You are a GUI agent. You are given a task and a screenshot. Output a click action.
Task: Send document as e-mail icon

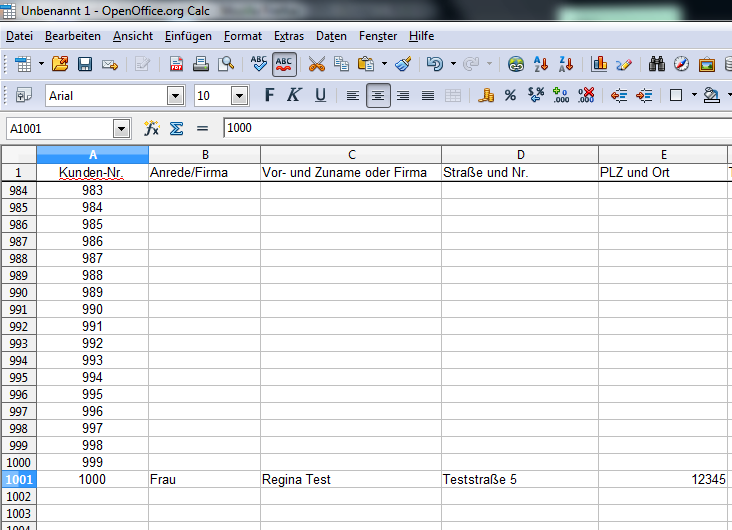pos(110,64)
